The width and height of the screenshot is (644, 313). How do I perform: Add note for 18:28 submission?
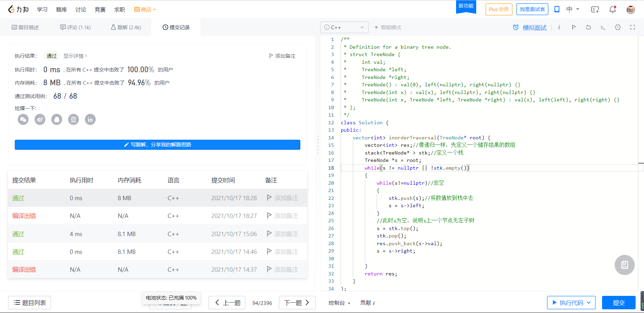point(282,198)
